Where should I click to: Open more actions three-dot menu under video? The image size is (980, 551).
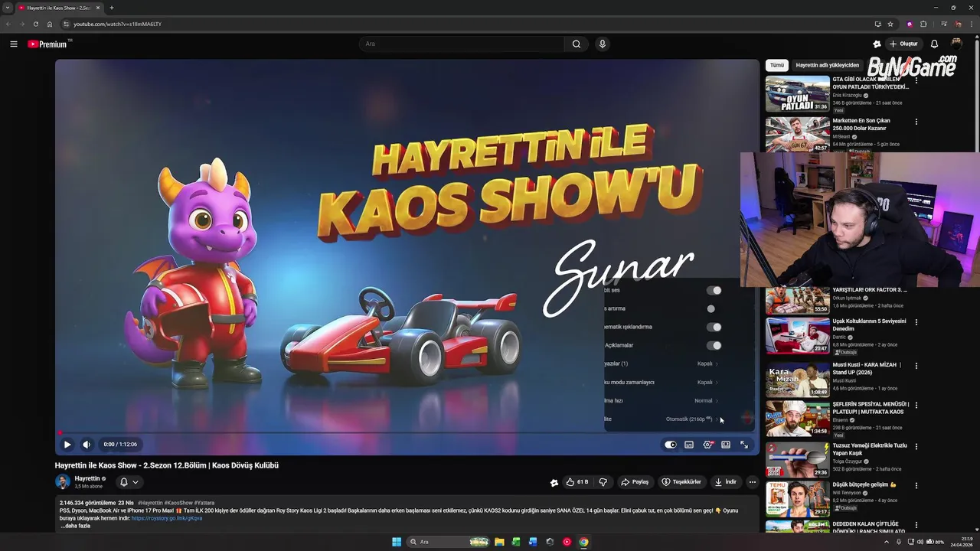pos(753,482)
